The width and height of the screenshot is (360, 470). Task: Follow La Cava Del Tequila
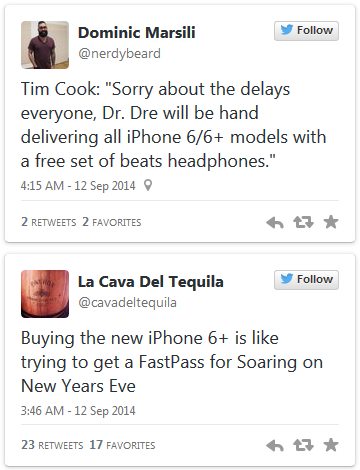[306, 280]
